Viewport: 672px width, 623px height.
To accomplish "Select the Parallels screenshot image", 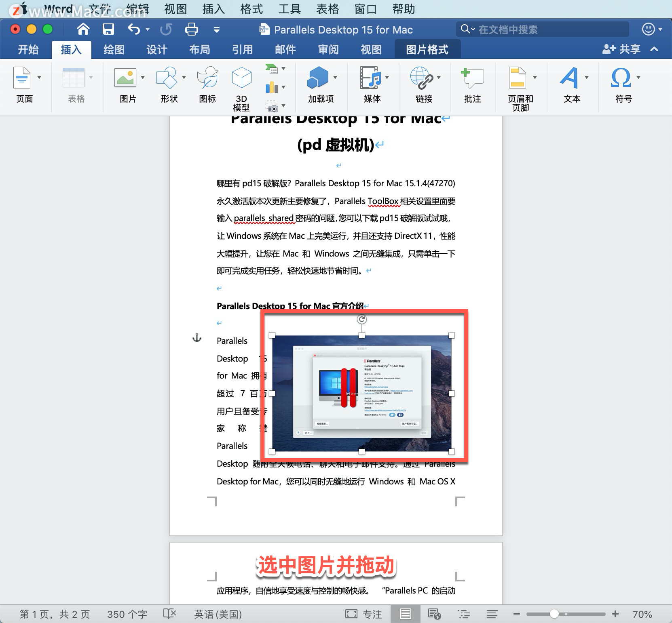I will pos(362,394).
